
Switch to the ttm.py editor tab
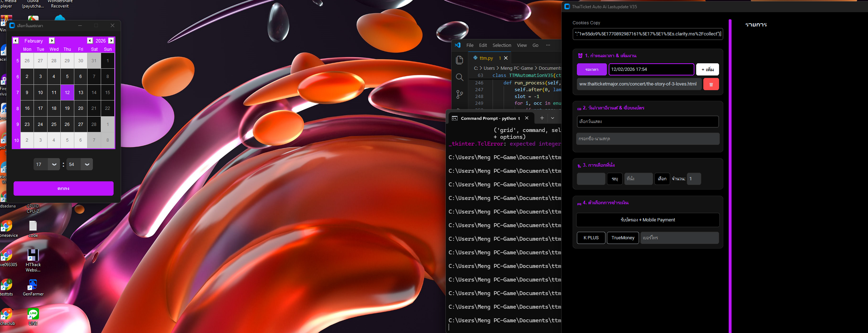click(486, 58)
